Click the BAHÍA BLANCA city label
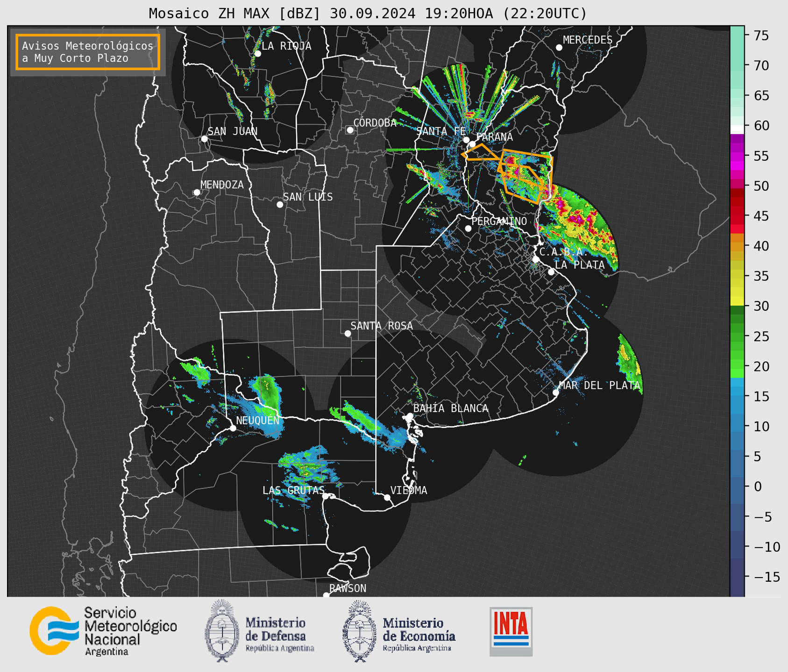The image size is (788, 672). tap(451, 408)
